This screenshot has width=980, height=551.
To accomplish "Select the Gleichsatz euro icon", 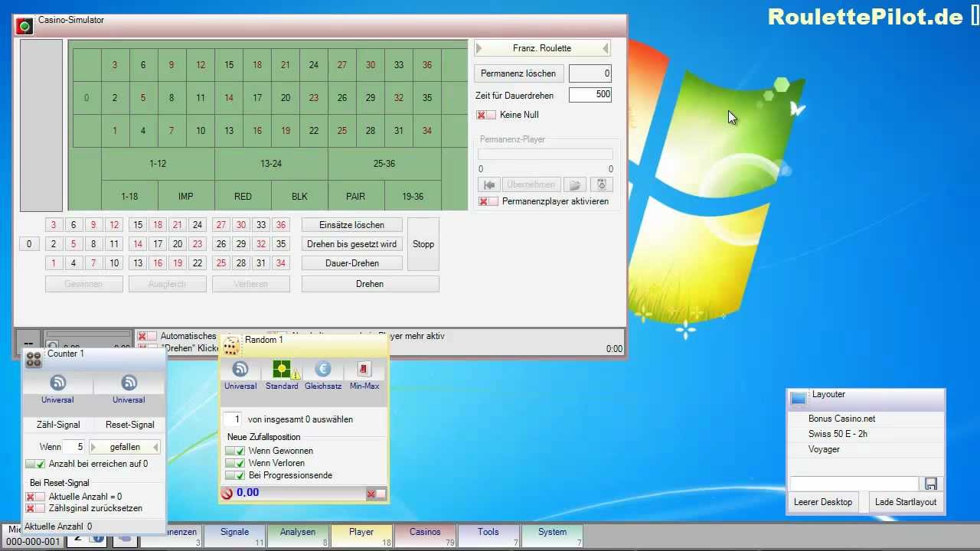I will pos(322,370).
